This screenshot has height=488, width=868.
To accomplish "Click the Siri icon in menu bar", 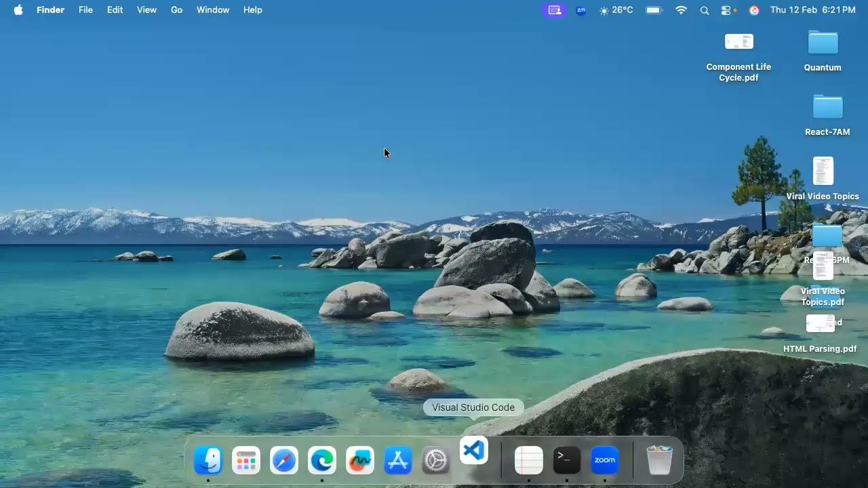I will (754, 10).
